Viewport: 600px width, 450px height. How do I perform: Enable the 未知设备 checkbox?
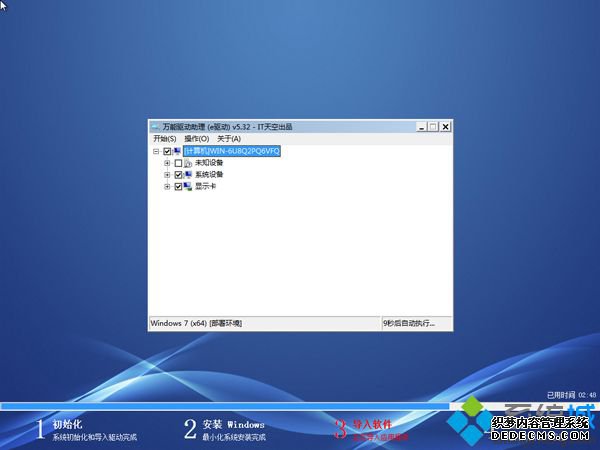click(x=178, y=163)
